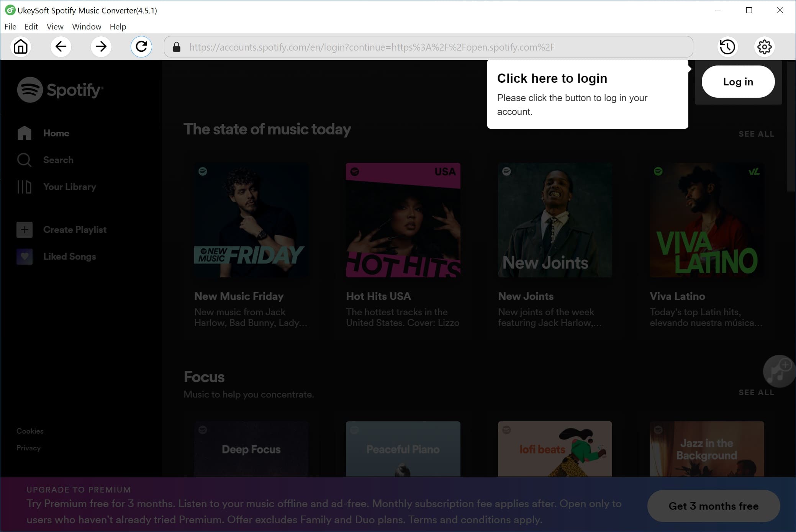Click the UkeySoft settings gear icon

coord(764,47)
